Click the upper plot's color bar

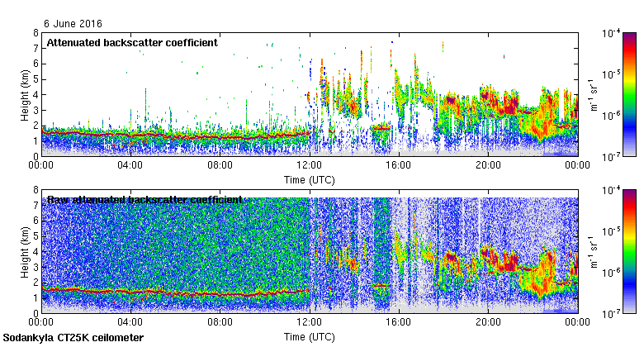coord(630,94)
